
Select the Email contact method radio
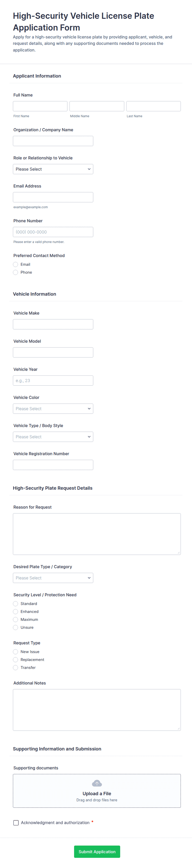(15, 265)
